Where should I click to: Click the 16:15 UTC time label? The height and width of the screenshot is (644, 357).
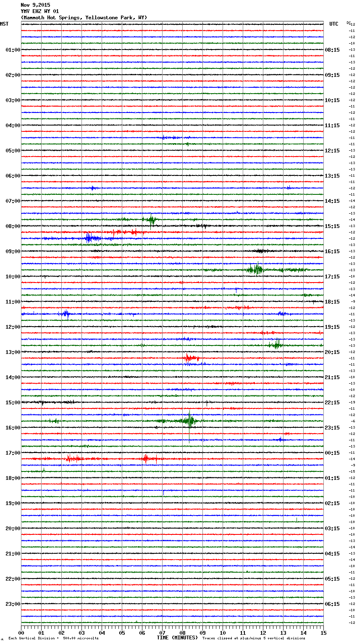point(332,251)
